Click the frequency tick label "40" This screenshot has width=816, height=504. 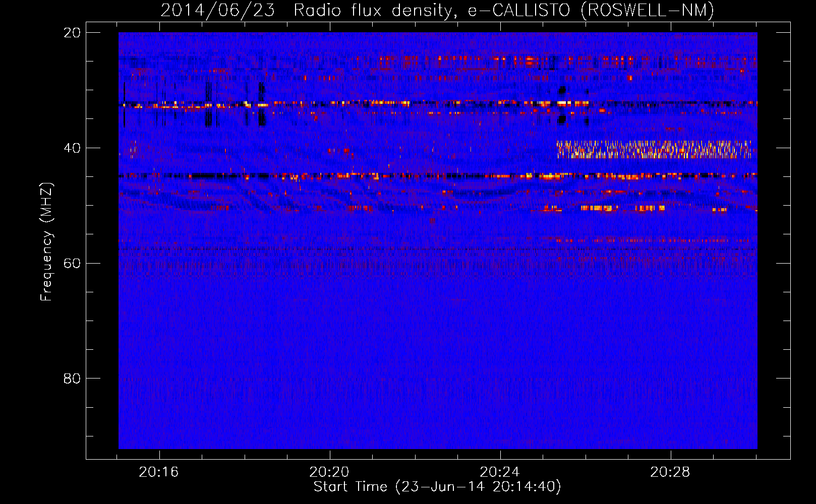click(x=72, y=148)
